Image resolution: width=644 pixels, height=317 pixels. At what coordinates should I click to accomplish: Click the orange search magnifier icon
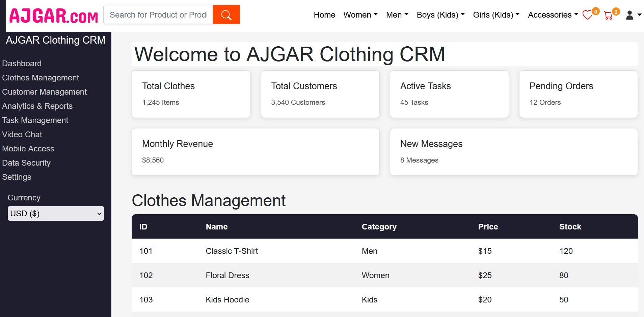[226, 15]
